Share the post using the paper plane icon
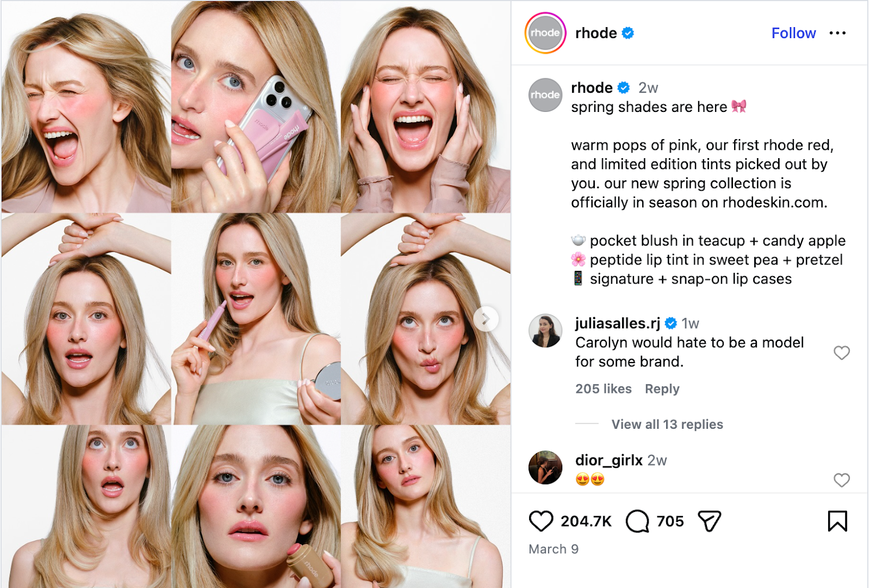 click(x=711, y=521)
